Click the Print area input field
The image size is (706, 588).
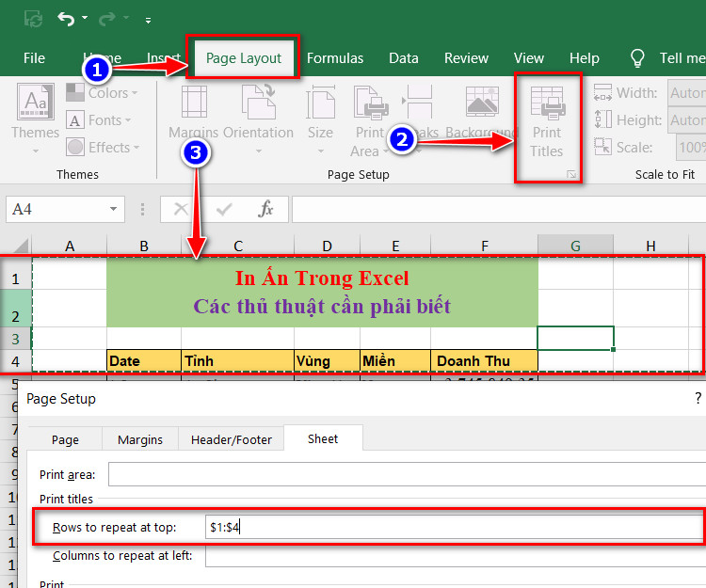coord(407,474)
